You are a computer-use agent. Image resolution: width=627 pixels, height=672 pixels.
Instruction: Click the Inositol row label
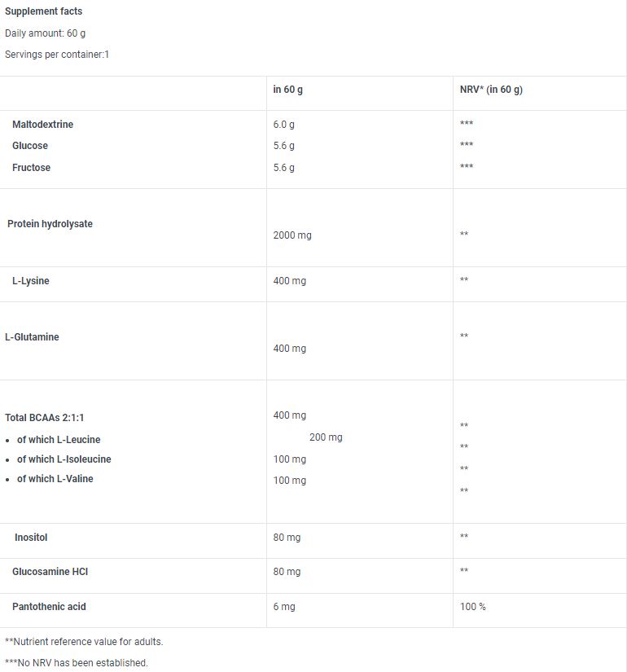click(31, 538)
